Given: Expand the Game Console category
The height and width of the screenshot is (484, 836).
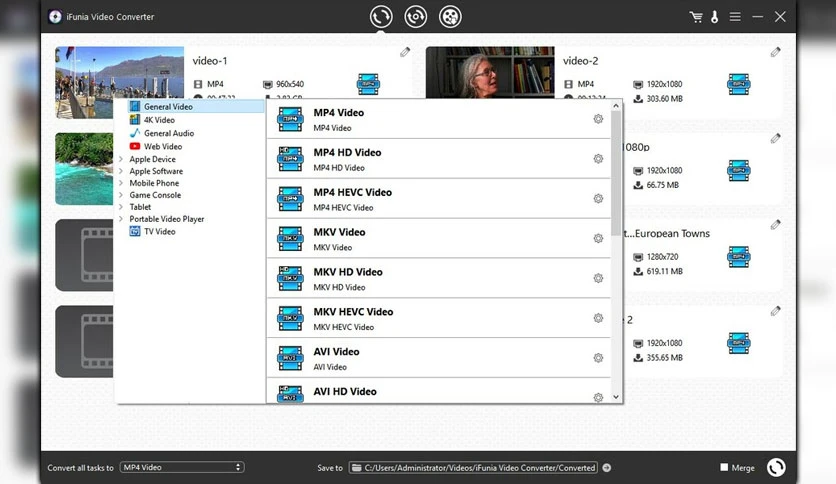Looking at the screenshot, I should tap(121, 195).
